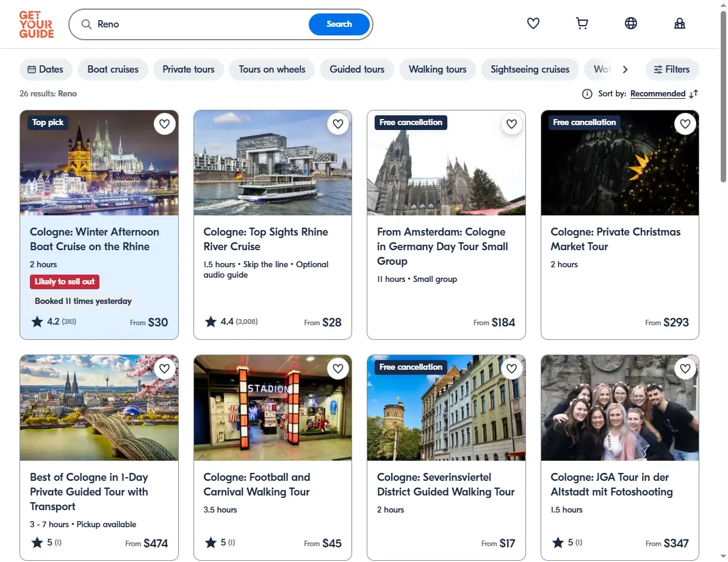Open the Dates picker button

pyautogui.click(x=46, y=70)
